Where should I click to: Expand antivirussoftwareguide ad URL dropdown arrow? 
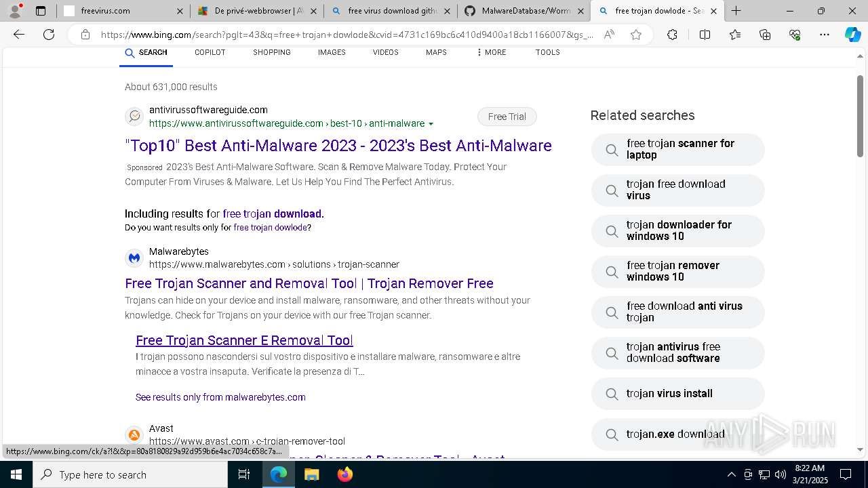431,124
